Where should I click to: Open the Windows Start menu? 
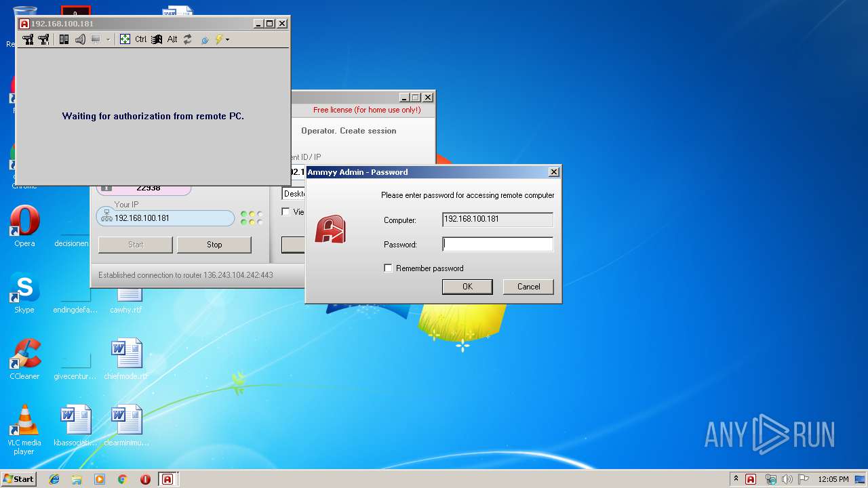[x=19, y=479]
